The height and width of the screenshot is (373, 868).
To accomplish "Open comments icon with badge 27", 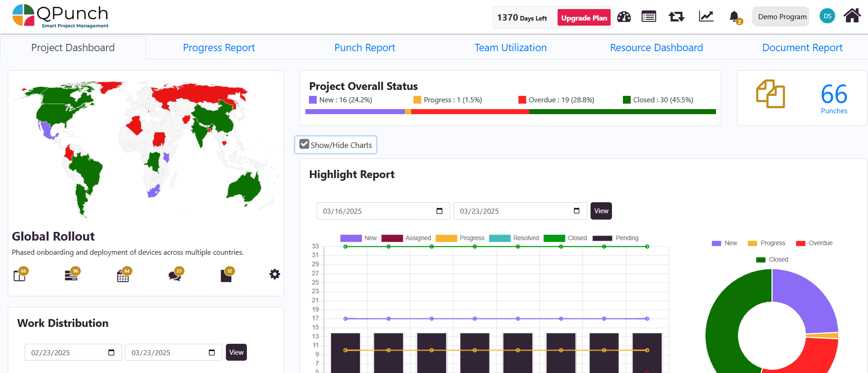I will point(176,274).
